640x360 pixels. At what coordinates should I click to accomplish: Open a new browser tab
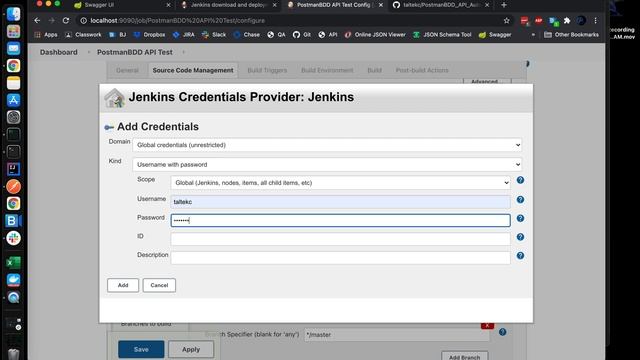504,5
